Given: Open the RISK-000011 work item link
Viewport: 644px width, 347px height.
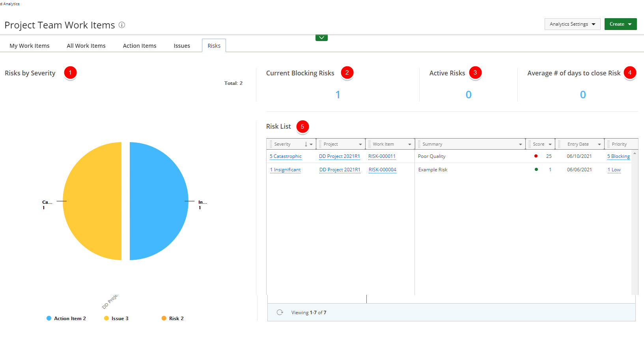Looking at the screenshot, I should [382, 156].
